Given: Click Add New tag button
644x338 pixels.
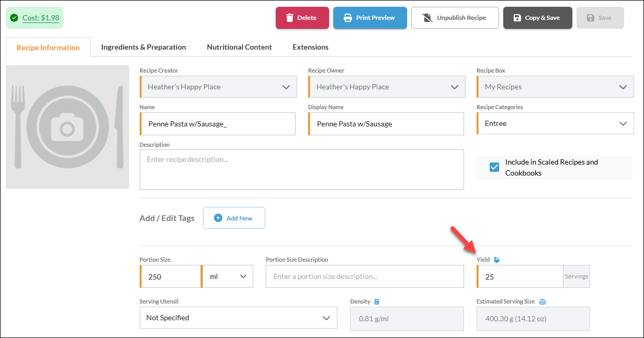Looking at the screenshot, I should [x=234, y=218].
